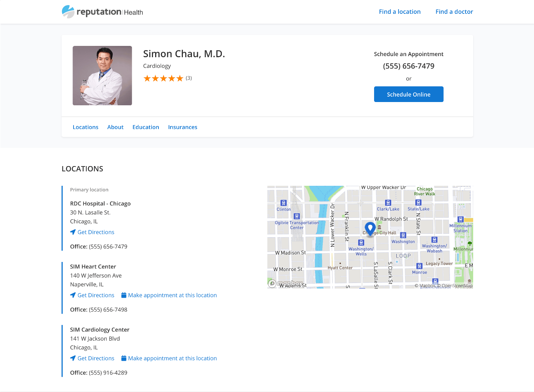The width and height of the screenshot is (534, 392).
Task: Click the Chicago City Hall icon on map
Action: tap(379, 227)
